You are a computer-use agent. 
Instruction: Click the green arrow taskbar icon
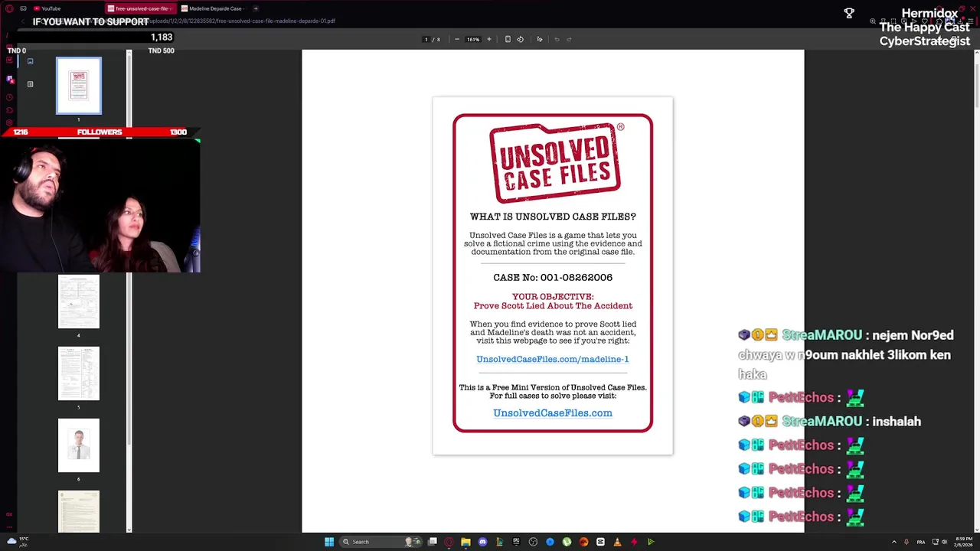point(651,542)
